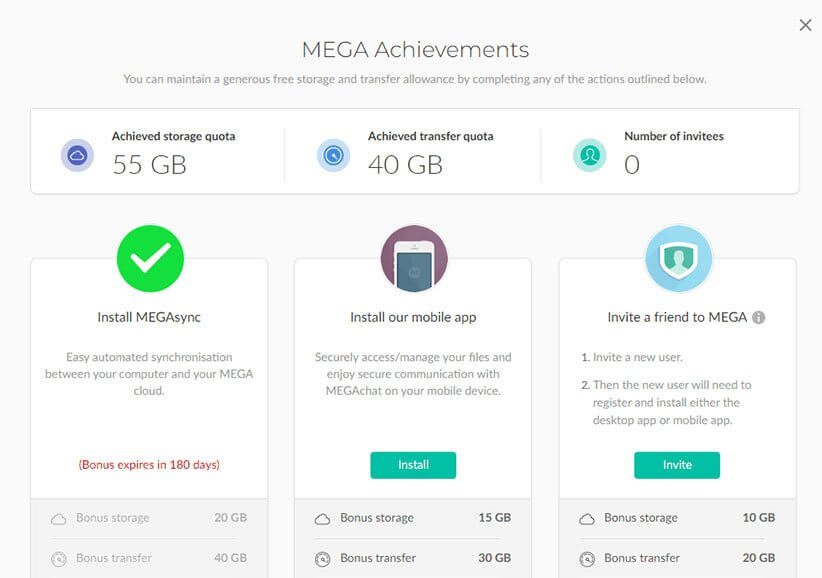Click the Bonus transfer icon under Invite a friend
The width and height of the screenshot is (822, 578).
pyautogui.click(x=589, y=560)
